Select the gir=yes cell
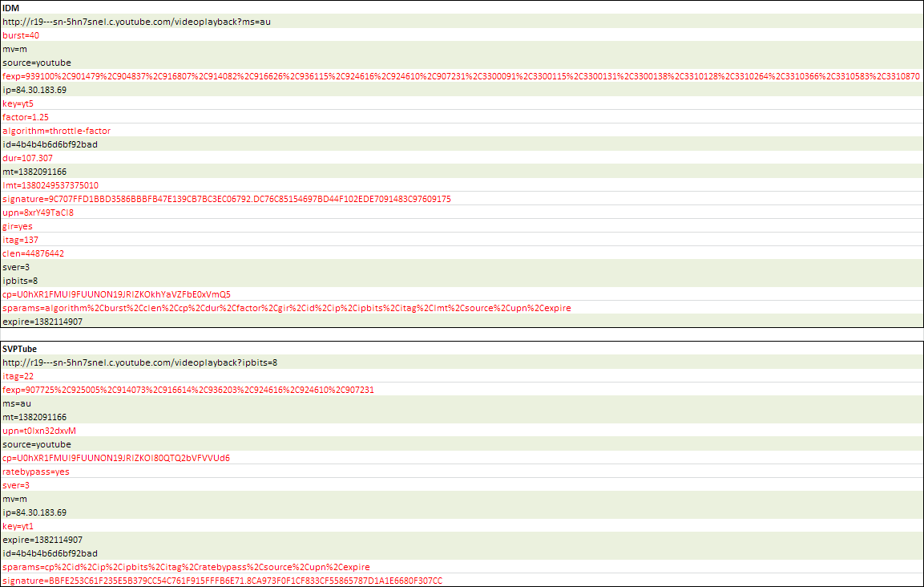 18,226
